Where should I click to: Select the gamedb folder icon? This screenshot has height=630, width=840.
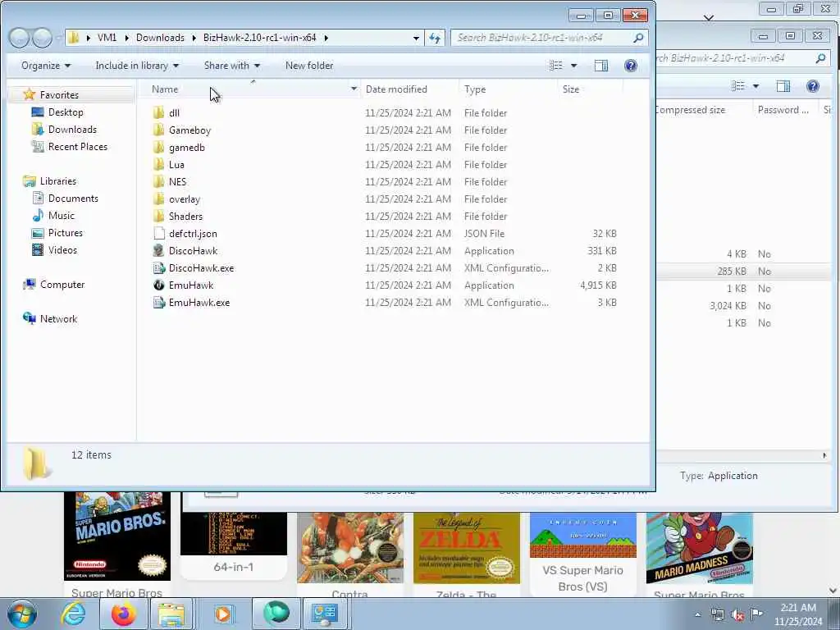pos(158,148)
